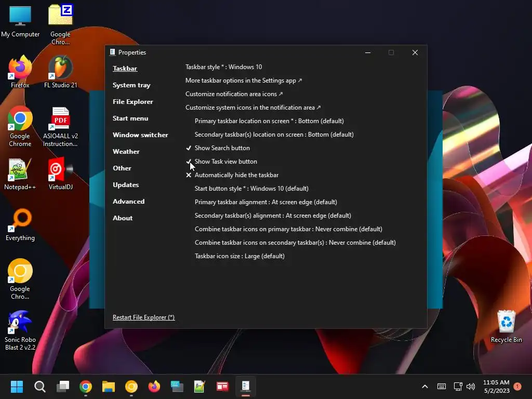Switch to File Explorer section
Viewport: 532px width, 399px height.
[x=132, y=102]
